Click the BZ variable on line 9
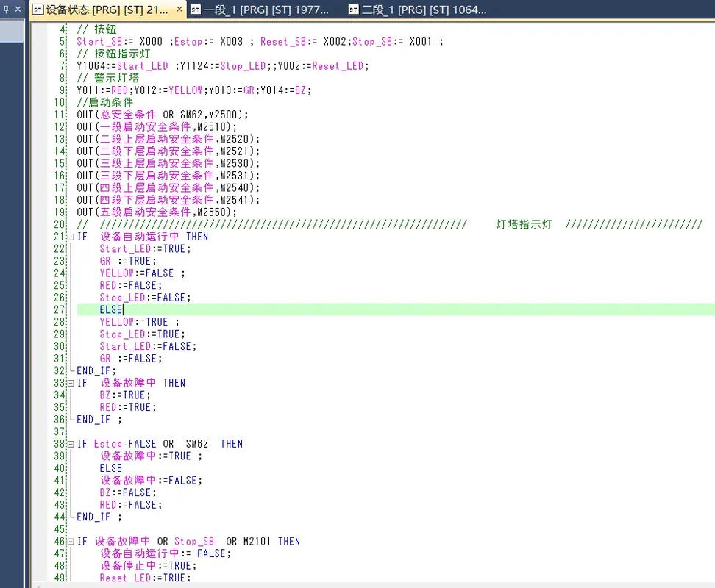The image size is (715, 588). click(301, 90)
